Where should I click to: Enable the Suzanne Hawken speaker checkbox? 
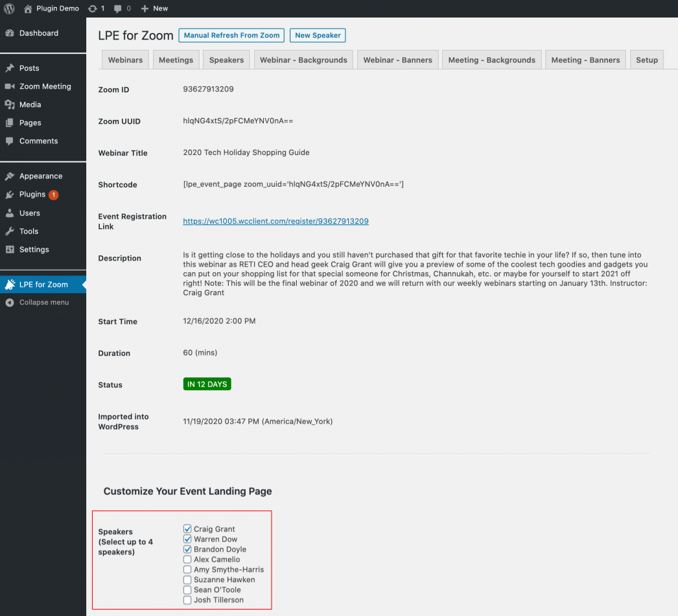pyautogui.click(x=187, y=579)
